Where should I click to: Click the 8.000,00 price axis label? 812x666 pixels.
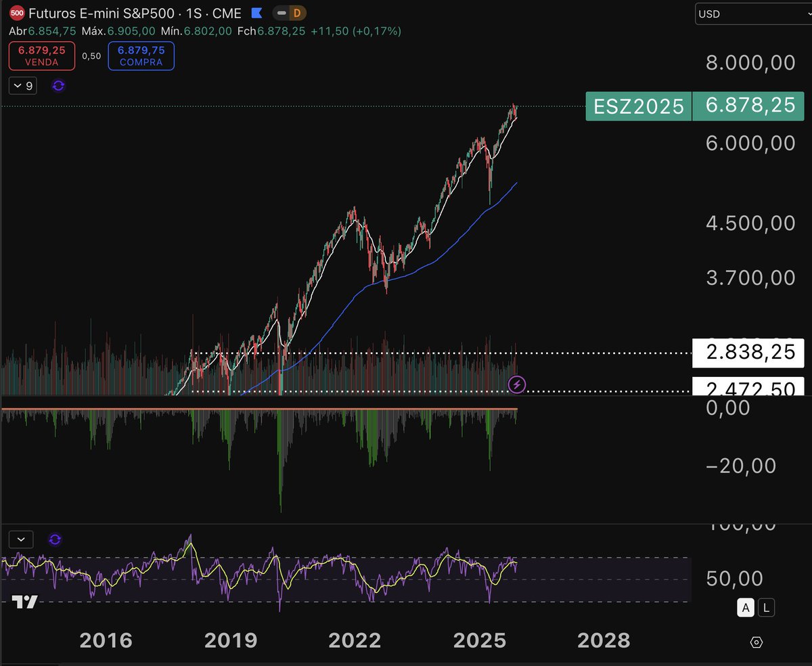click(x=750, y=62)
